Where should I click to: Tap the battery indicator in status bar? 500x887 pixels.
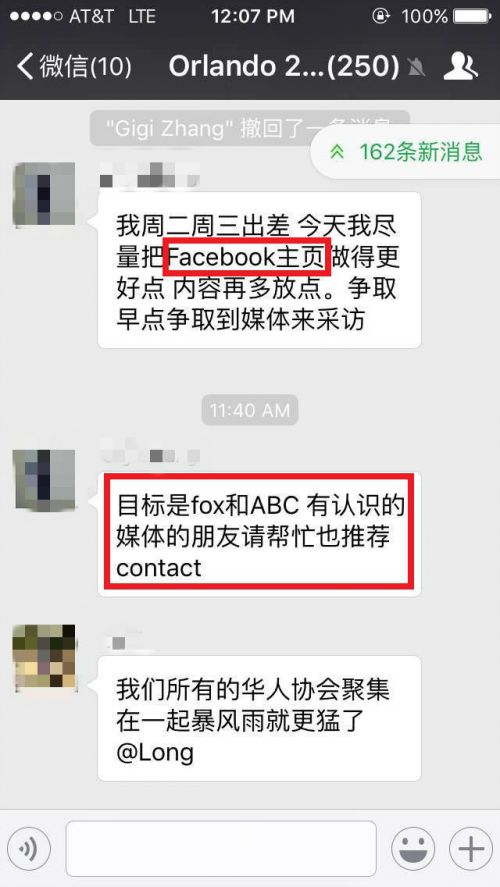[x=473, y=16]
